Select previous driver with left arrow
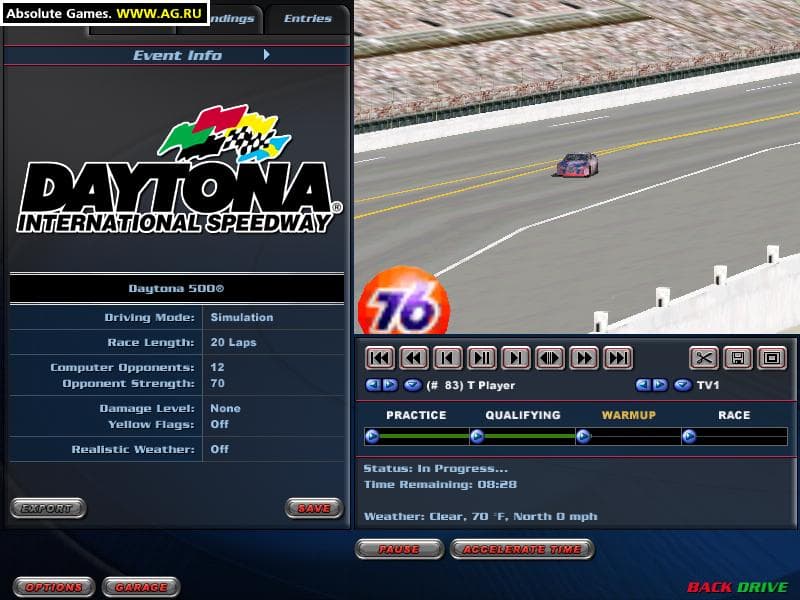The image size is (800, 600). point(373,385)
